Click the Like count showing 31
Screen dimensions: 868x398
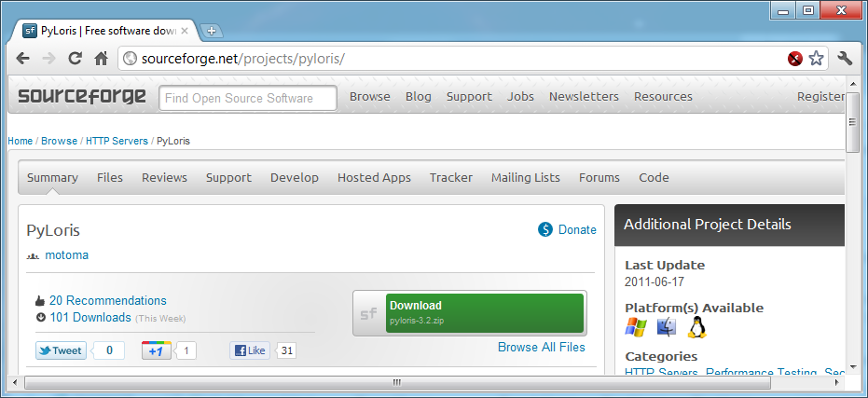[x=286, y=350]
